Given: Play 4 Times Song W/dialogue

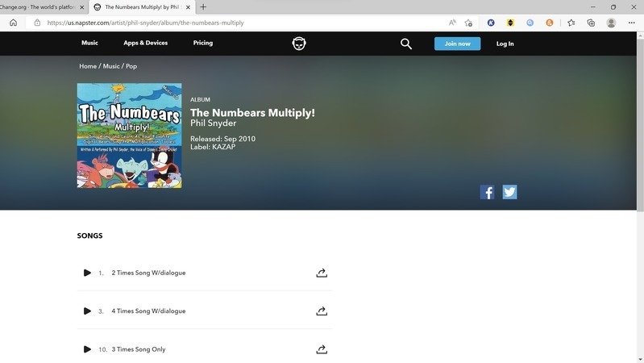Looking at the screenshot, I should 87,311.
